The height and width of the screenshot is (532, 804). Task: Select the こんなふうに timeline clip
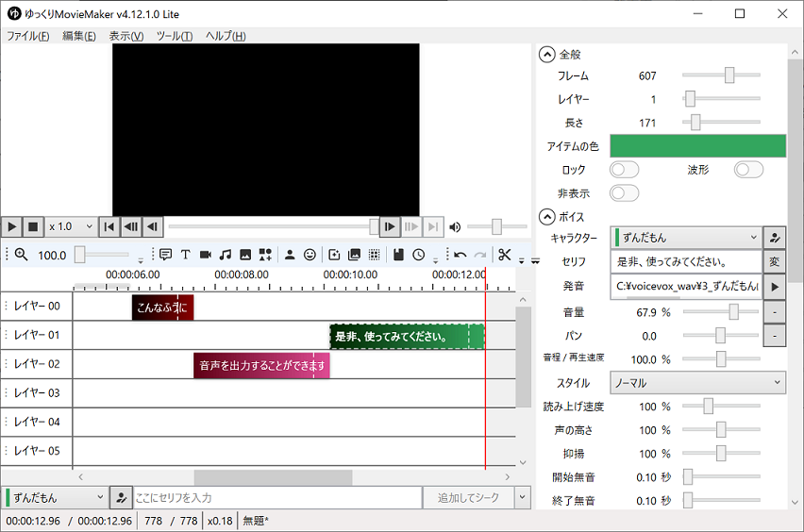[162, 308]
